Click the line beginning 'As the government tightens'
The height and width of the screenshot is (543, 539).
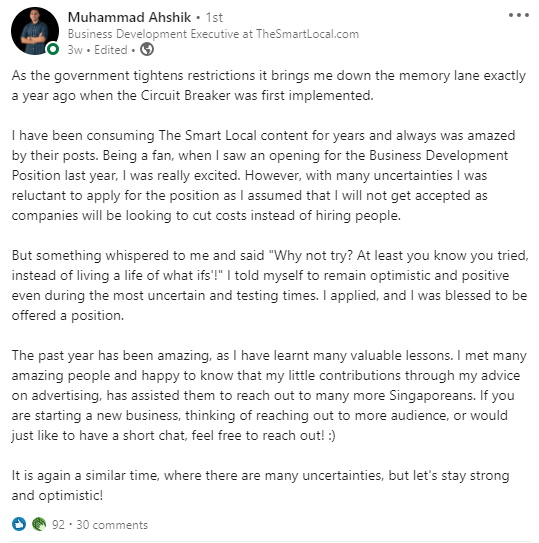click(x=269, y=75)
